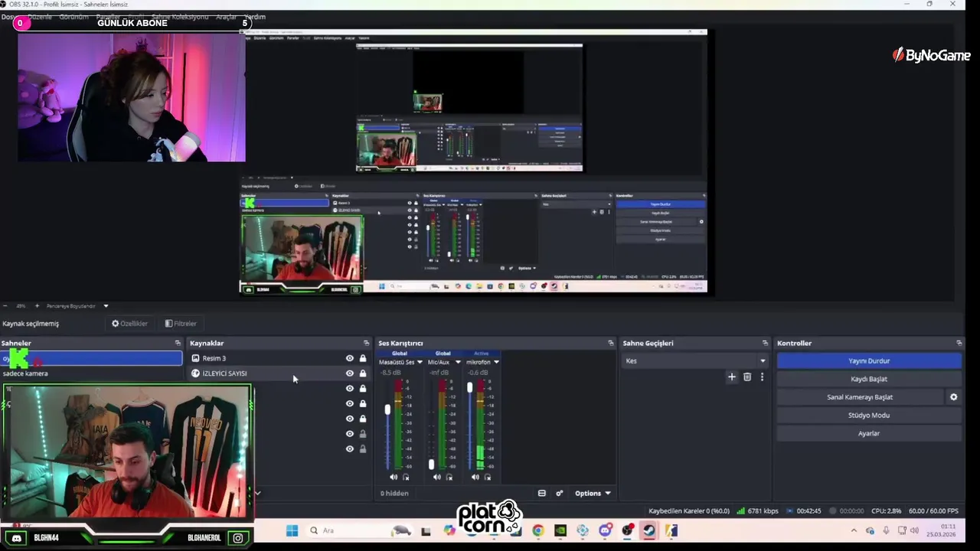
Task: Pop out the Sahneler dock panel
Action: point(178,343)
